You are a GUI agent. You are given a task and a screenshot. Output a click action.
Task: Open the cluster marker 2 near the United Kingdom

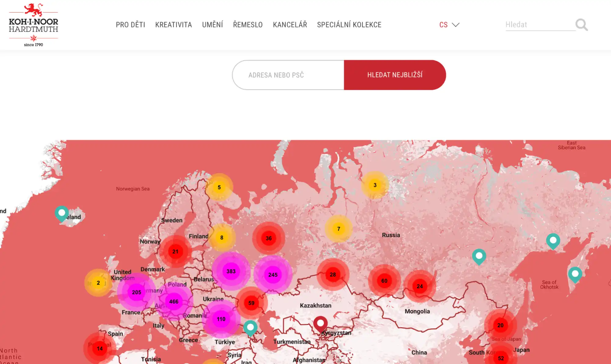(98, 283)
